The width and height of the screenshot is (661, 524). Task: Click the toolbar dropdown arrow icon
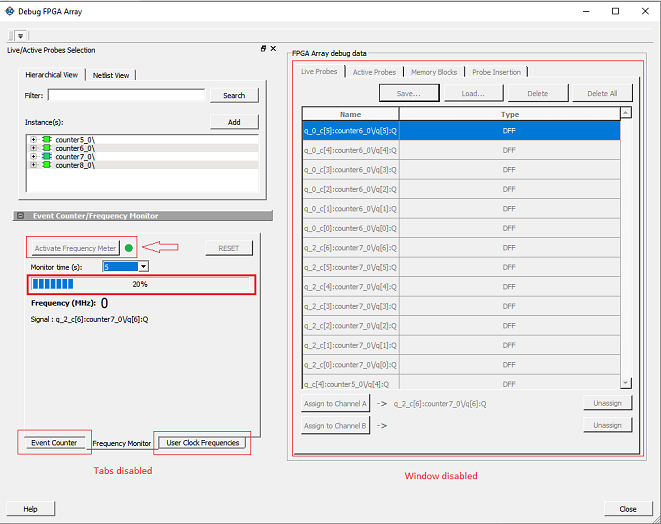[20, 36]
